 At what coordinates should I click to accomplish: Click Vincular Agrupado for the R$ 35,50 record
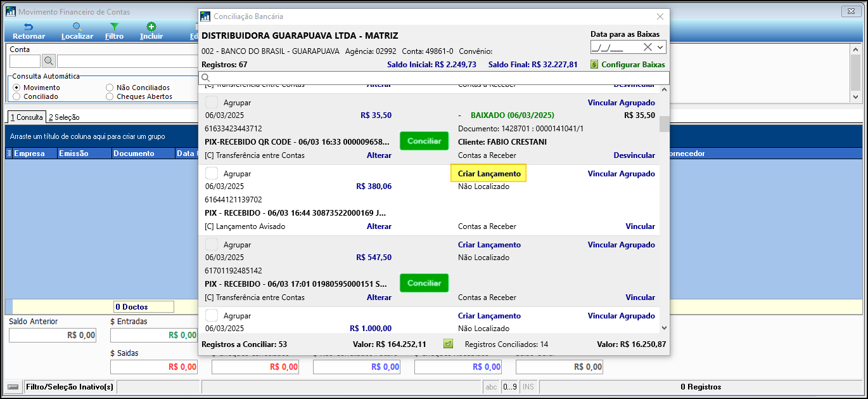[x=621, y=102]
